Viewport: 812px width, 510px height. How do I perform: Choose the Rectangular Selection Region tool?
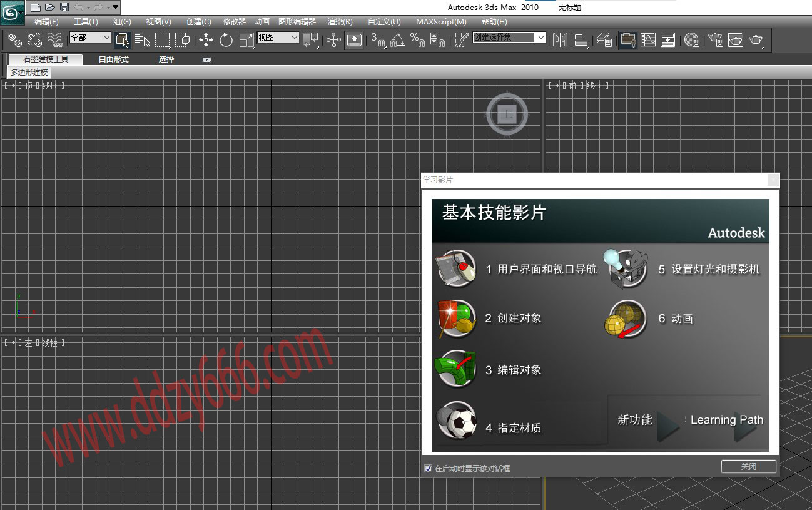pyautogui.click(x=163, y=40)
